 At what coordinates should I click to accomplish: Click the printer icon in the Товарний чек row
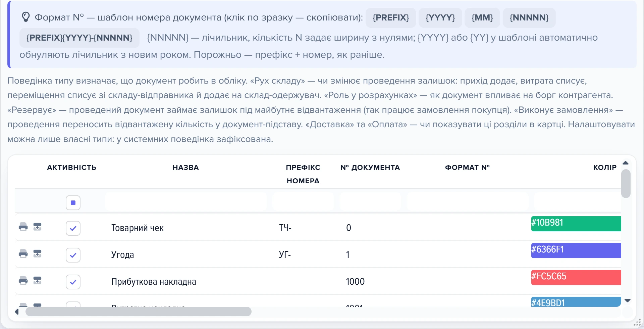pos(23,227)
